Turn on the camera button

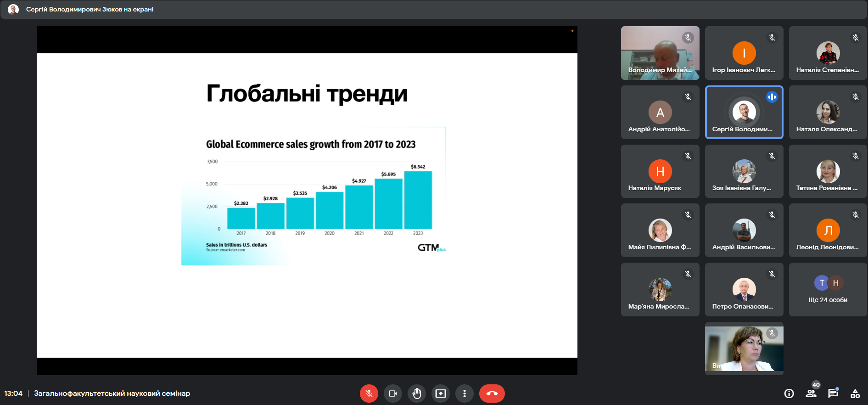point(393,394)
